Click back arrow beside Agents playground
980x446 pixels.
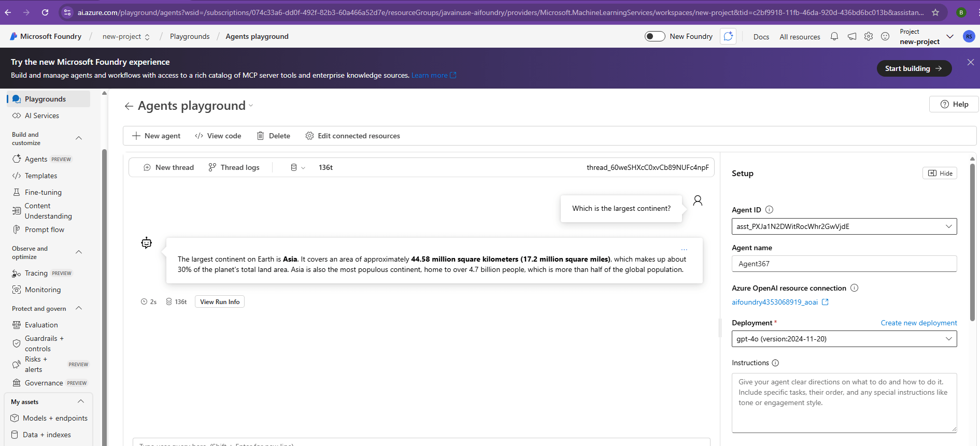point(129,106)
